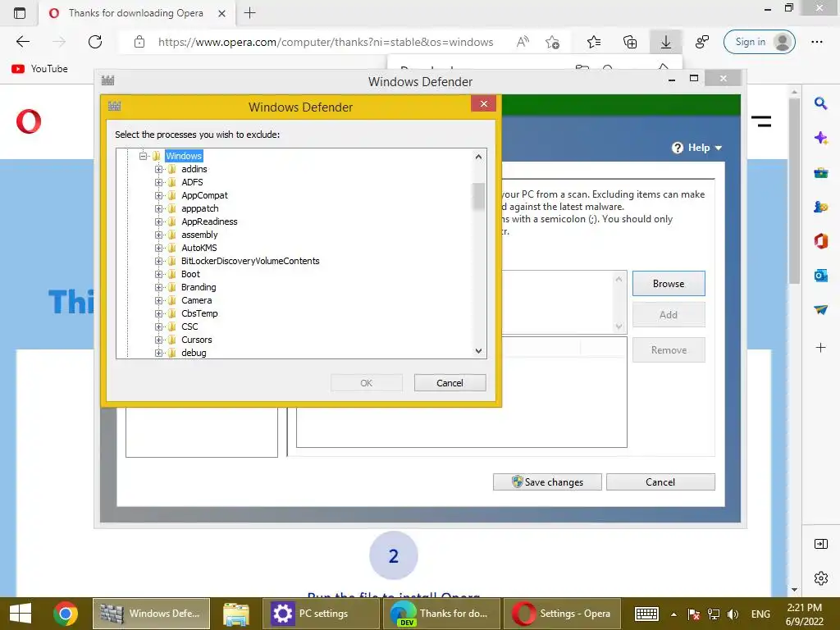Open the Edge tab actions menu icon
This screenshot has height=630, width=840.
[20, 13]
